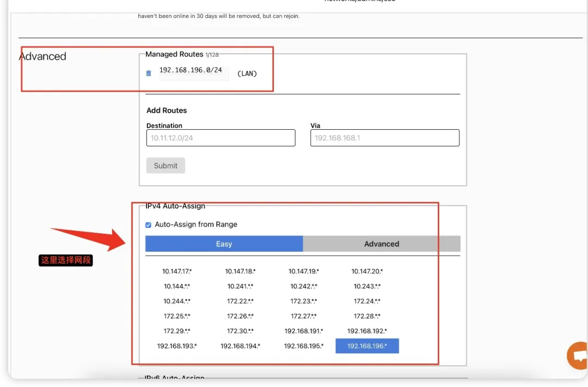The width and height of the screenshot is (588, 387).
Task: Focus the Destination route field
Action: click(221, 138)
